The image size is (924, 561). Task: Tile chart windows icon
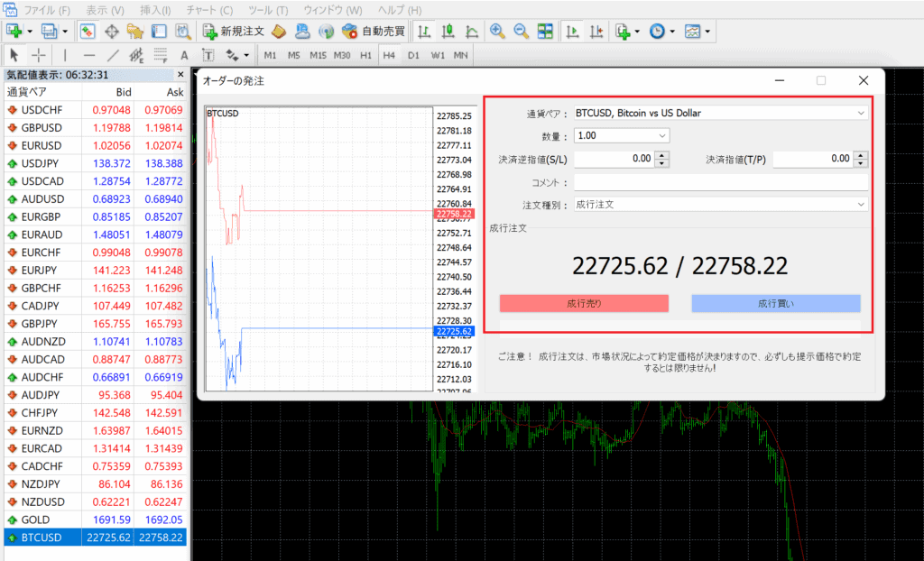(545, 31)
